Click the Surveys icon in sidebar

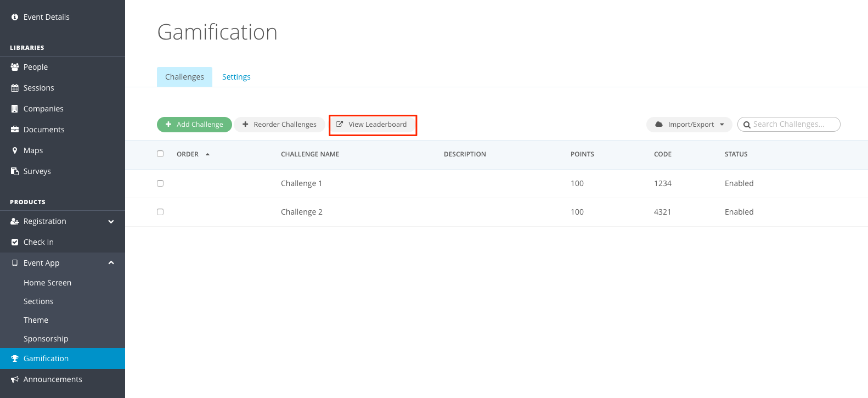pos(15,171)
